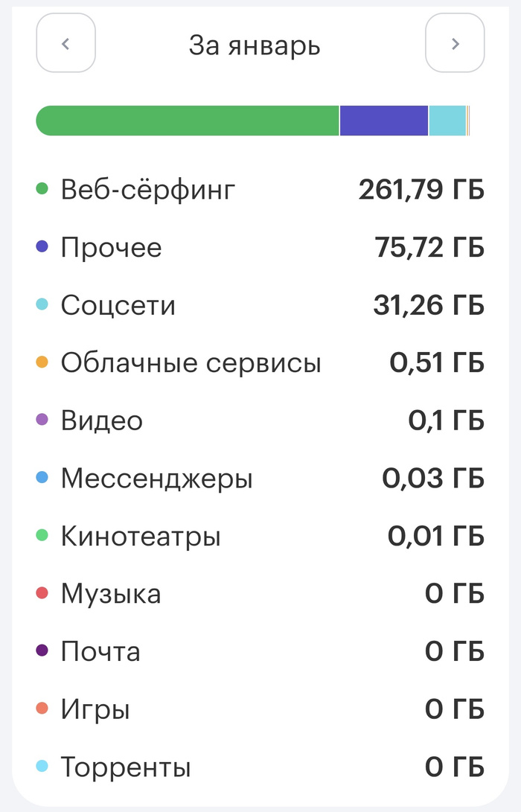Select the Торренты category label
Viewport: 521px width, 812px height.
point(126,767)
